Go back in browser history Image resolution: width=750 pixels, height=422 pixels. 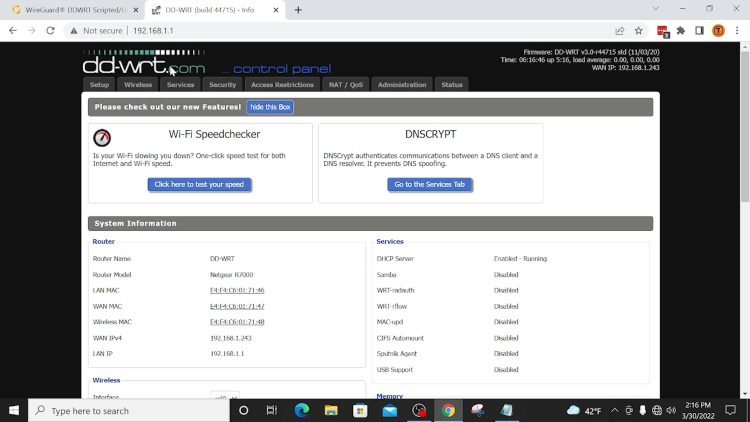tap(13, 31)
